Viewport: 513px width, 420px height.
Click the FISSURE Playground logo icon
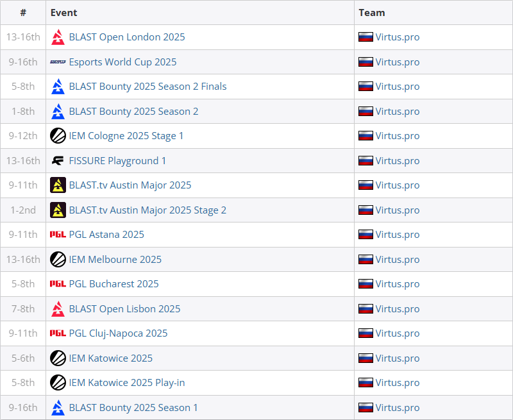pyautogui.click(x=58, y=160)
